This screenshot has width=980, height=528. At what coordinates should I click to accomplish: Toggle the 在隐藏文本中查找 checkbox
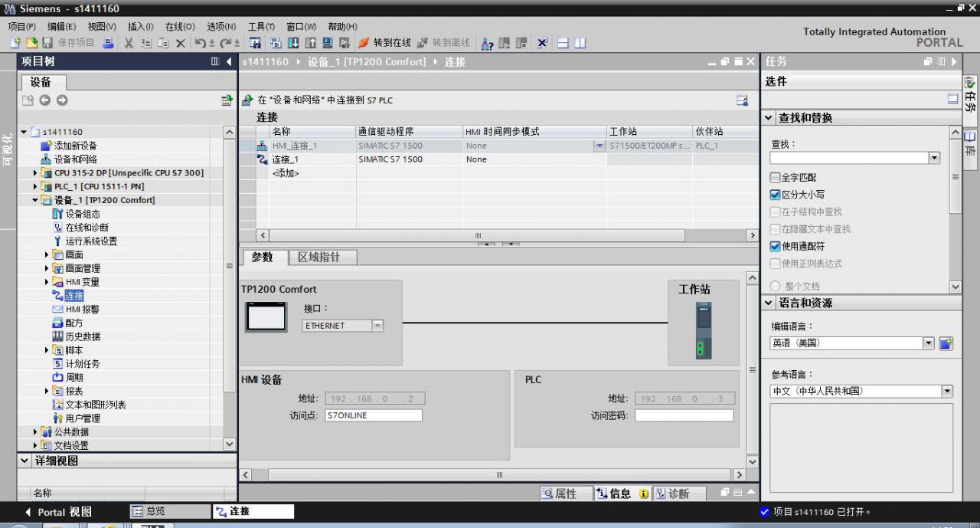point(775,229)
